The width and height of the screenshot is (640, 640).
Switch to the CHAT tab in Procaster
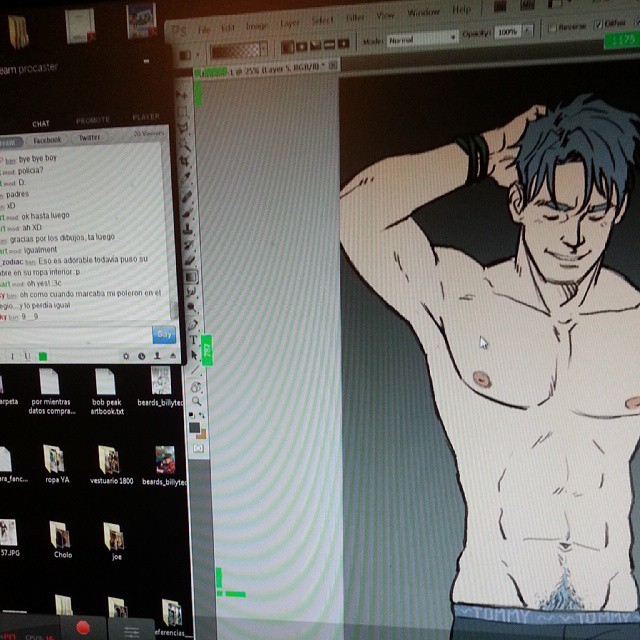(41, 124)
